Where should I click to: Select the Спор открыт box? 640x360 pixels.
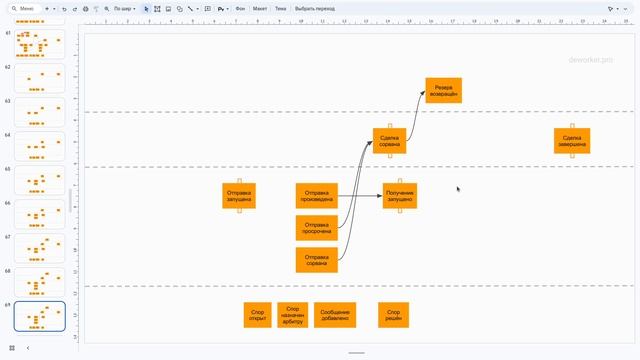(x=258, y=315)
